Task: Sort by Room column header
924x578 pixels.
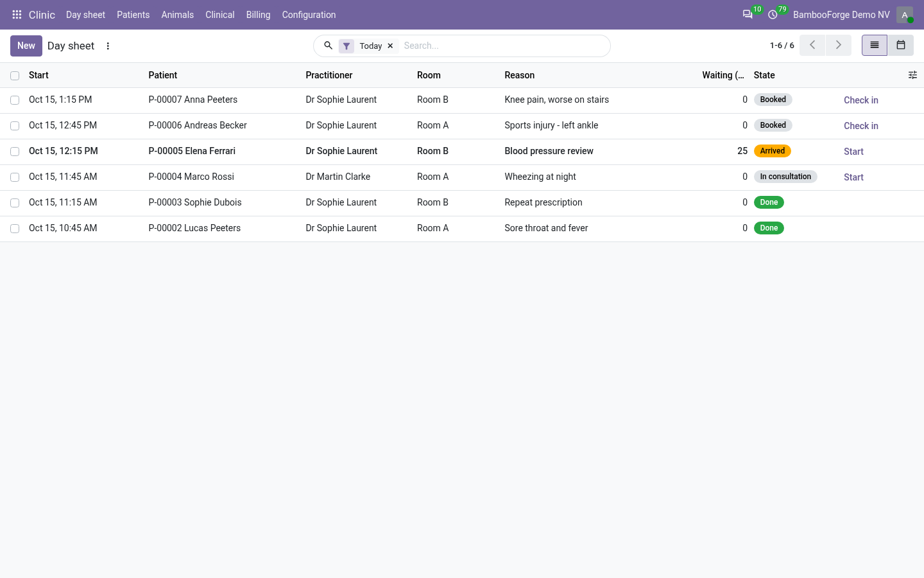Action: 429,75
